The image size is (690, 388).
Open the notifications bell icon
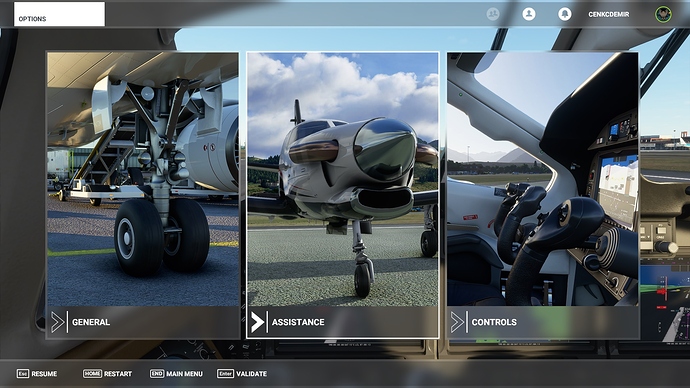565,14
